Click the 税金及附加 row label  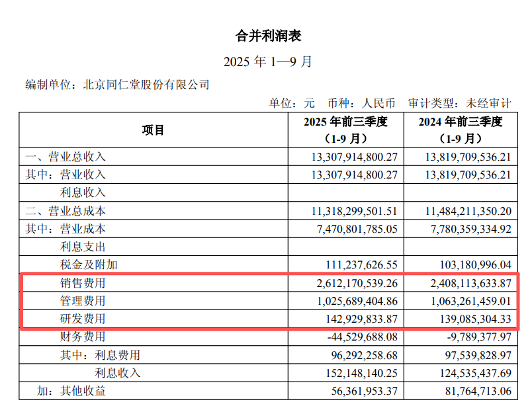(x=89, y=265)
